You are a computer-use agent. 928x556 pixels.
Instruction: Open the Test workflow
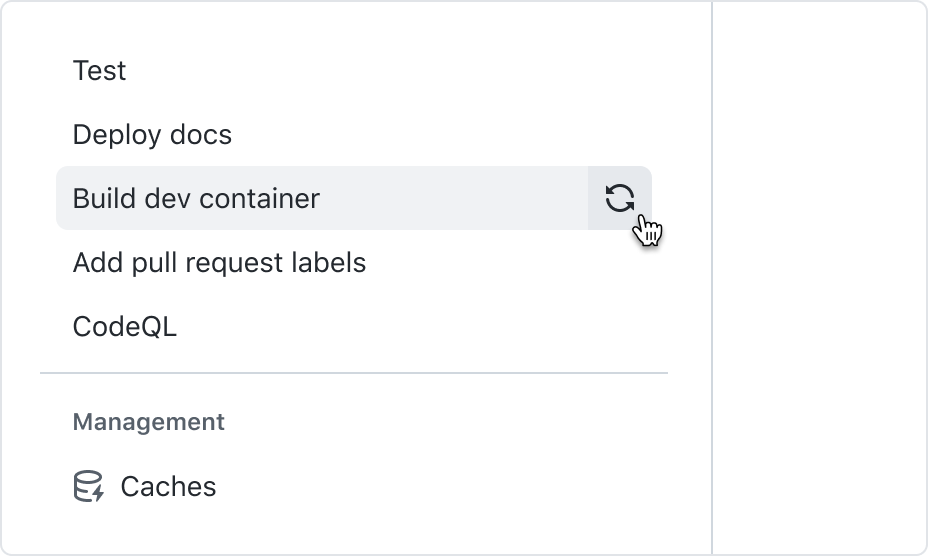click(354, 70)
